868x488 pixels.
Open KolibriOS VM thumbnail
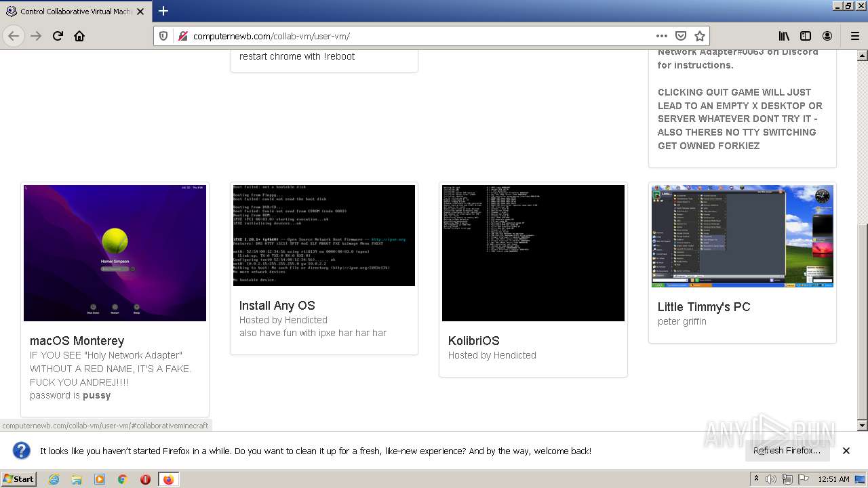tap(533, 253)
